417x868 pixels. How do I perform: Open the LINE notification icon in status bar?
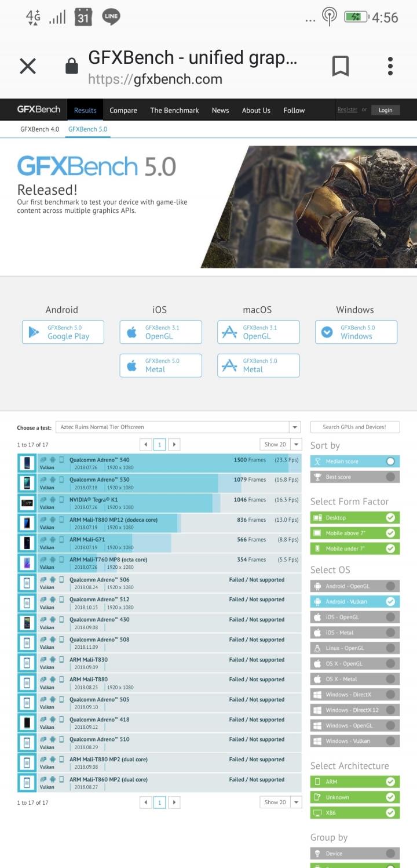pos(111,17)
